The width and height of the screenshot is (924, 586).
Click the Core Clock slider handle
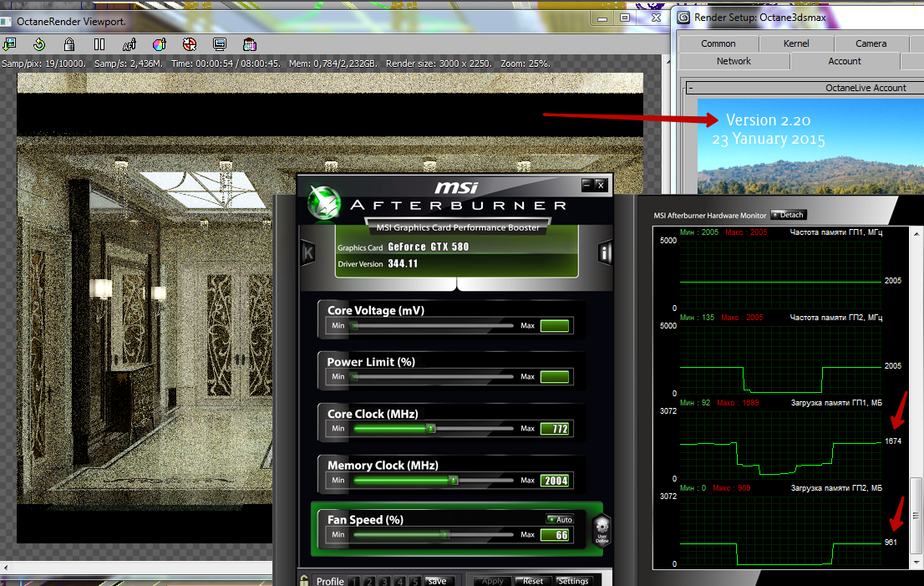[431, 429]
